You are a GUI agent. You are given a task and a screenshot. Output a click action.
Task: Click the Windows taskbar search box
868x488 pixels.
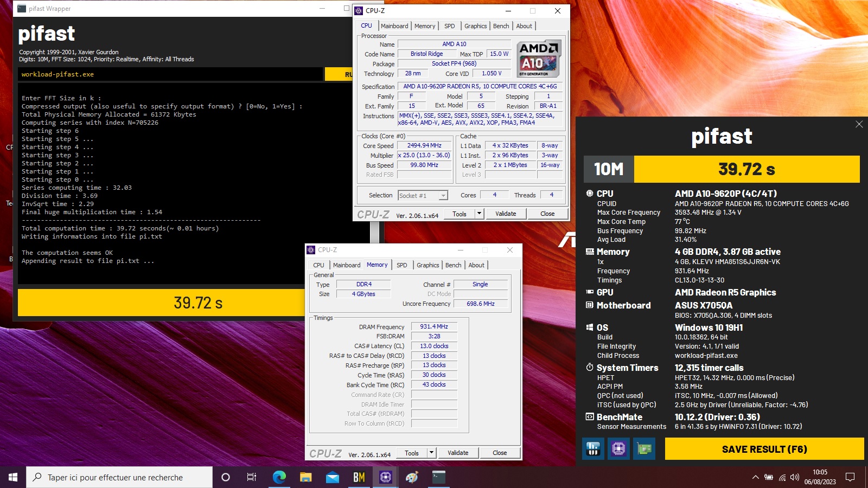pyautogui.click(x=119, y=477)
